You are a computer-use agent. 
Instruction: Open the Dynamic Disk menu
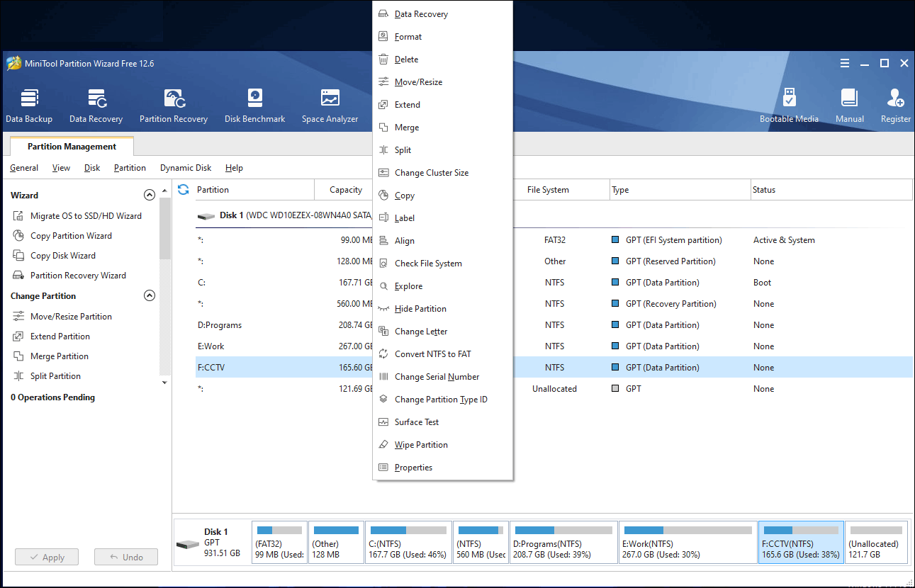click(186, 168)
